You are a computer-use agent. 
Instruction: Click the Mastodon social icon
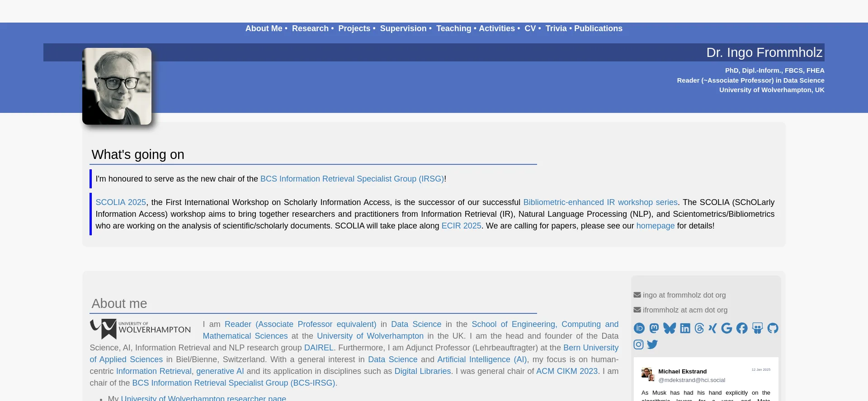click(x=654, y=328)
